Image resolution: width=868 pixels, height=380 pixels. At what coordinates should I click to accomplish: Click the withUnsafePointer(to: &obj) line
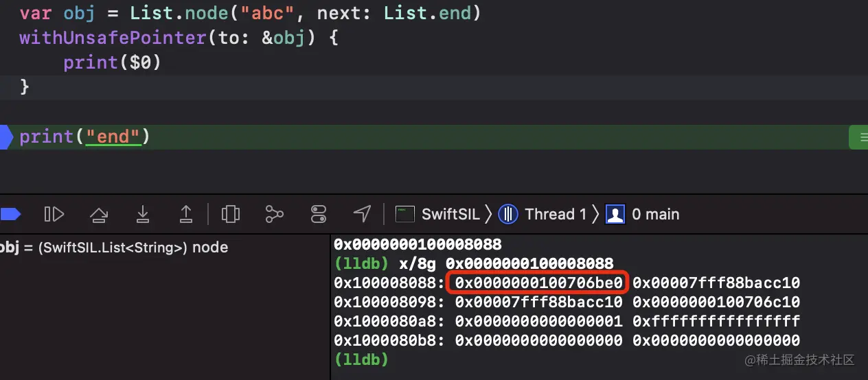[x=179, y=38]
